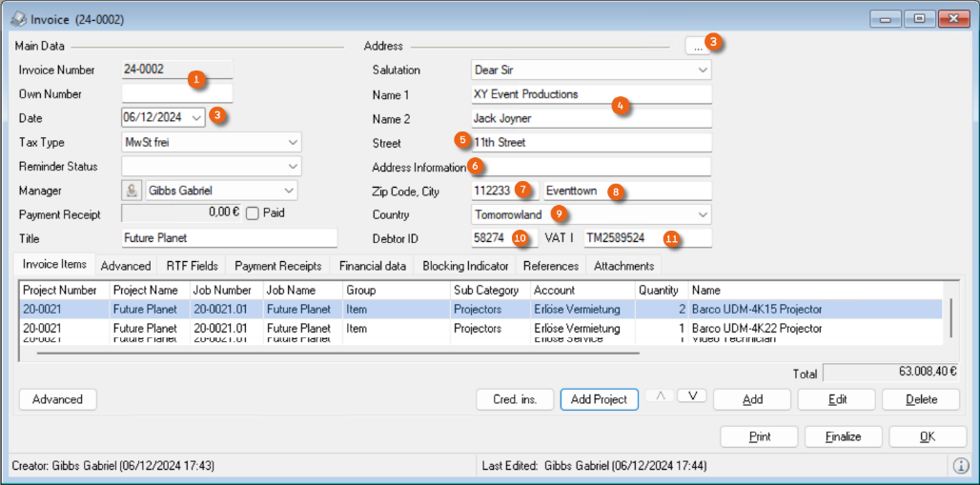This screenshot has height=485, width=980.
Task: Click the address ellipsis browse button
Action: 698,46
